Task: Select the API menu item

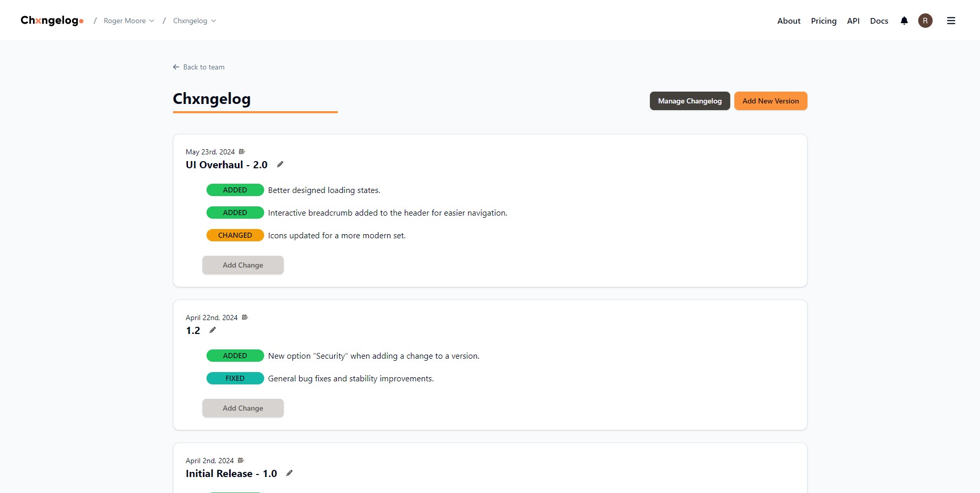Action: [853, 21]
